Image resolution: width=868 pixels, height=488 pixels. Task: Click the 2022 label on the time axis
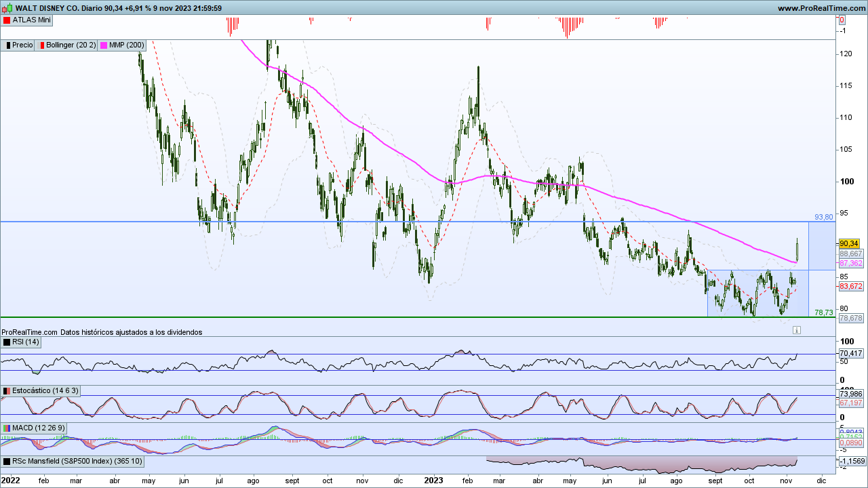[10, 480]
